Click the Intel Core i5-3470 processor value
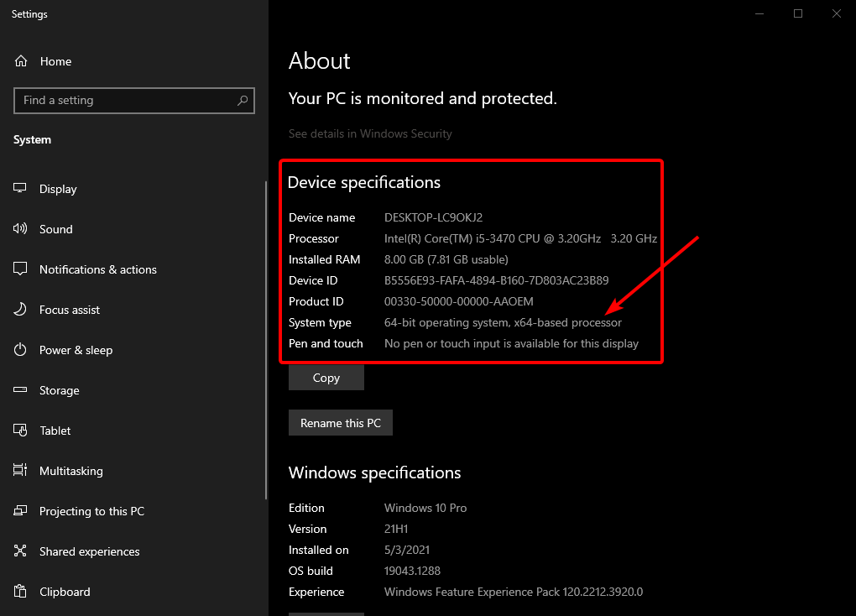Screen dimensions: 856x616 pyautogui.click(x=521, y=238)
